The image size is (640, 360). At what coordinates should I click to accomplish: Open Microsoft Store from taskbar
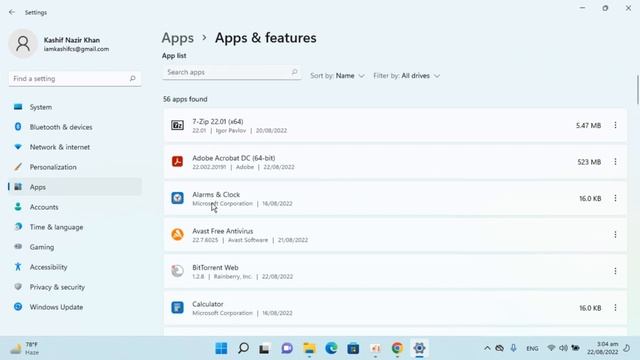click(353, 349)
